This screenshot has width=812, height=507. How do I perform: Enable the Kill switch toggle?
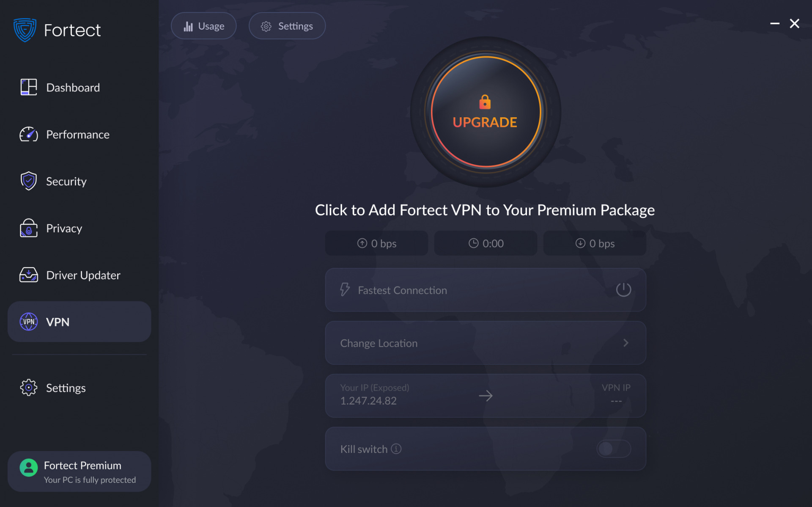[614, 449]
